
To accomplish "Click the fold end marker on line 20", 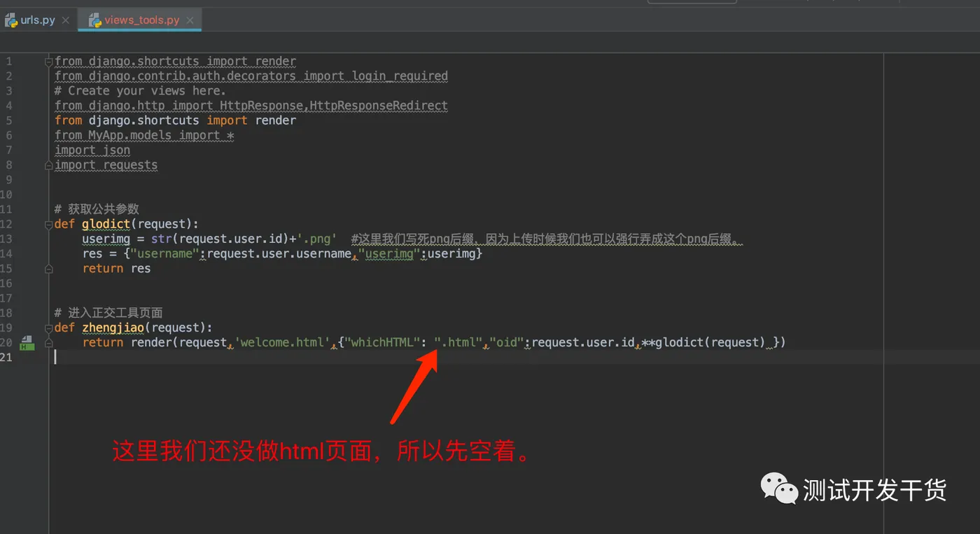I will click(x=49, y=343).
